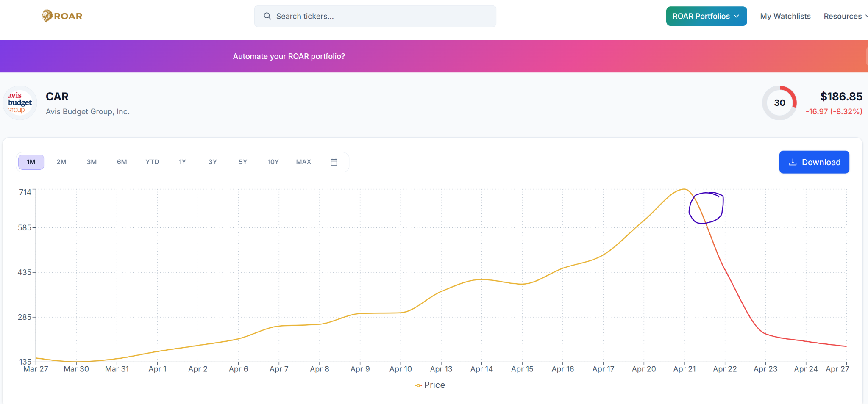This screenshot has height=404, width=868.
Task: Click the Avis Budget Group logo
Action: 20,103
